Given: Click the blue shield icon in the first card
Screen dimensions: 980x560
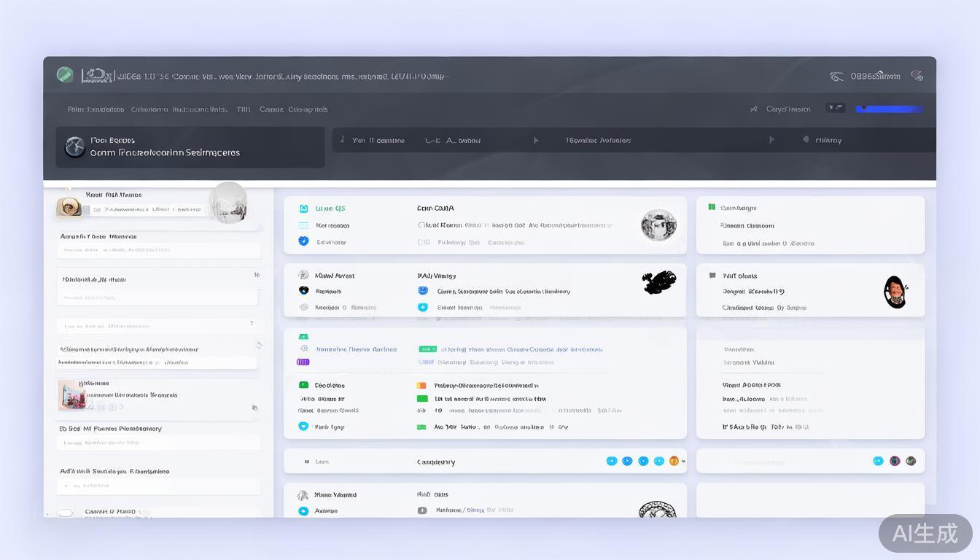Looking at the screenshot, I should [303, 241].
